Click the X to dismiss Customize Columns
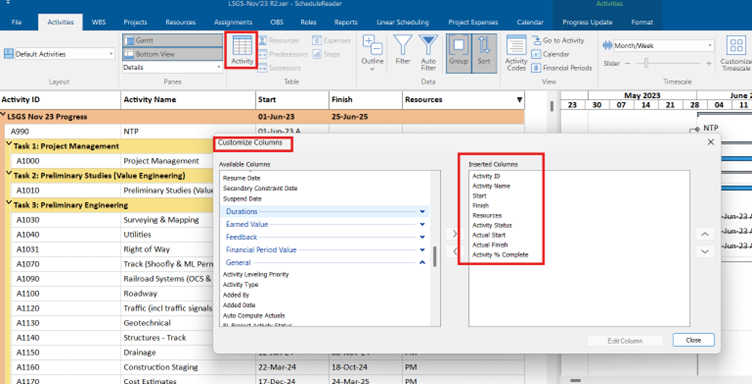This screenshot has width=752, height=384. coord(710,142)
